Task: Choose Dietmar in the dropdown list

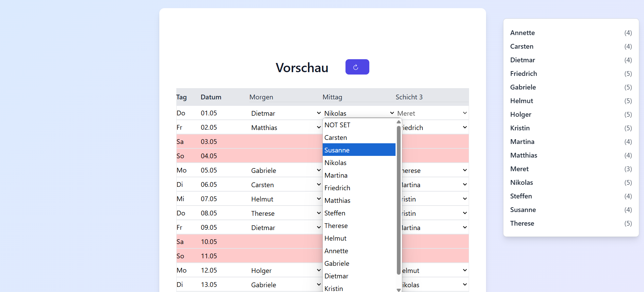Action: tap(359, 276)
